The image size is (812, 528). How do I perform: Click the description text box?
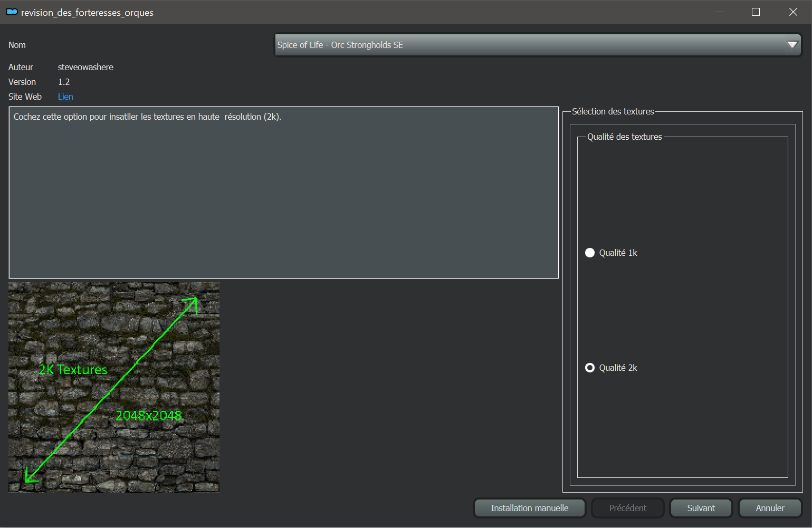point(284,193)
